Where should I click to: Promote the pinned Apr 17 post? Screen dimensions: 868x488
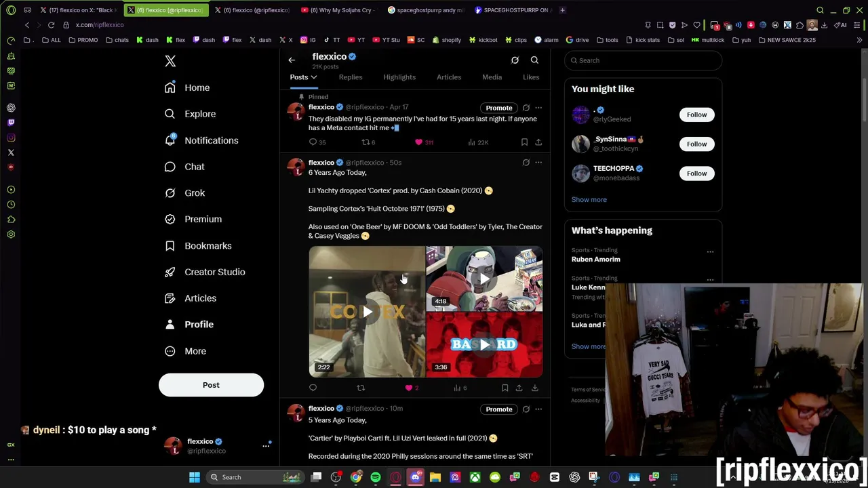click(499, 108)
